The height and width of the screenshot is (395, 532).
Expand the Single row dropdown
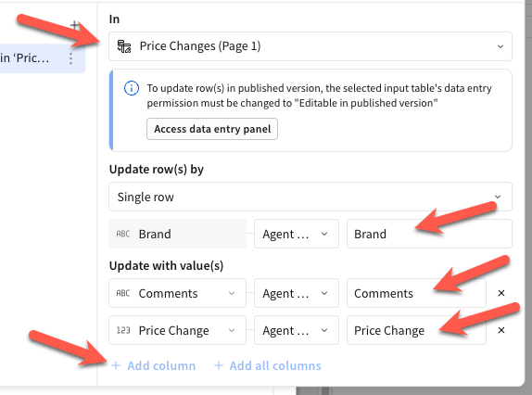click(x=310, y=197)
